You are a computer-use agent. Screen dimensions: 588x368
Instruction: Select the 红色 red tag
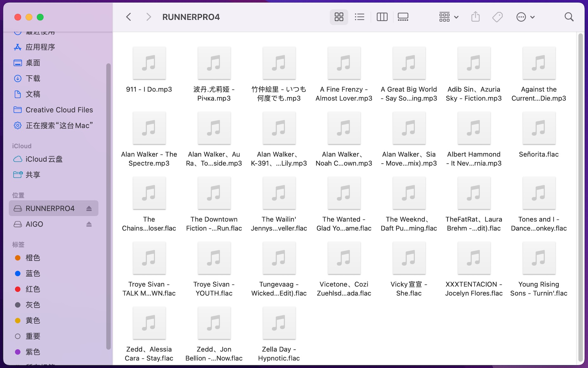[x=54, y=289]
